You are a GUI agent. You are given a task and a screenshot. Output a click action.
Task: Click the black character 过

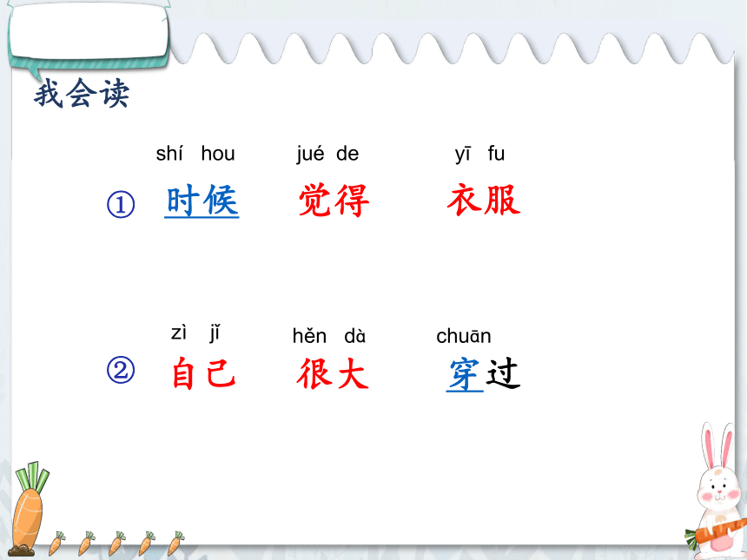click(x=503, y=373)
